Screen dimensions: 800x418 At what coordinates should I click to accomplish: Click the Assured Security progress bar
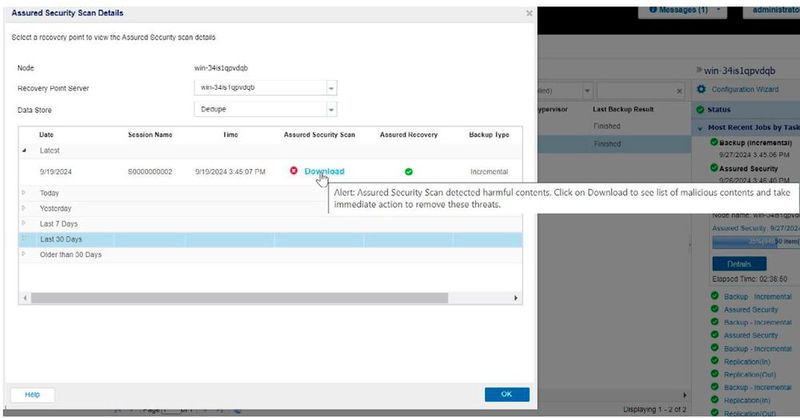tap(756, 242)
